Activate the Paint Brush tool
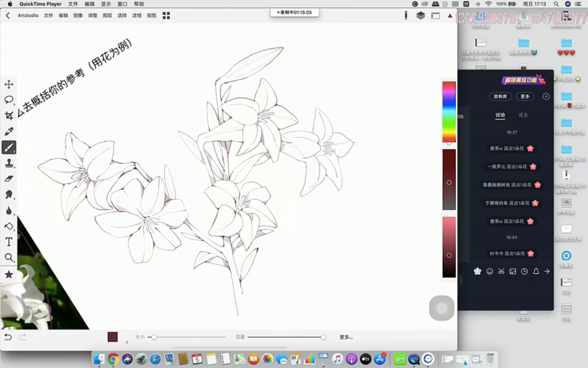 (x=9, y=147)
